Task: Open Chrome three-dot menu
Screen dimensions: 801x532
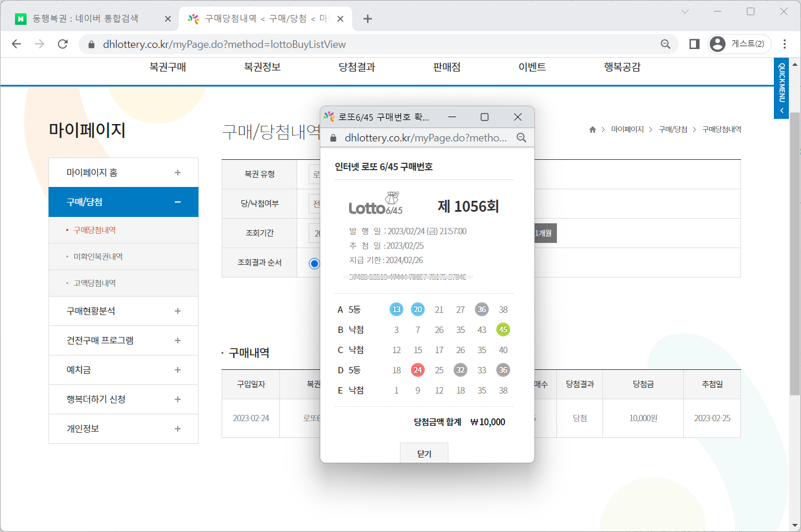Action: coord(785,44)
